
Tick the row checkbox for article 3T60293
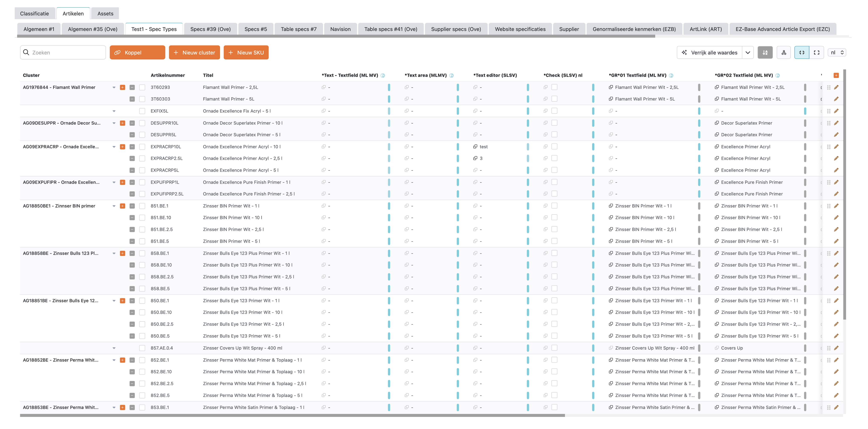(x=142, y=87)
